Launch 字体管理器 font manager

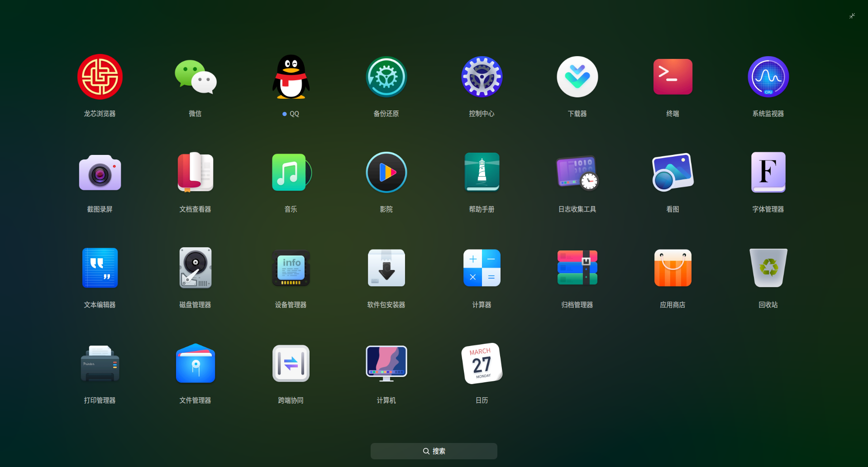768,173
